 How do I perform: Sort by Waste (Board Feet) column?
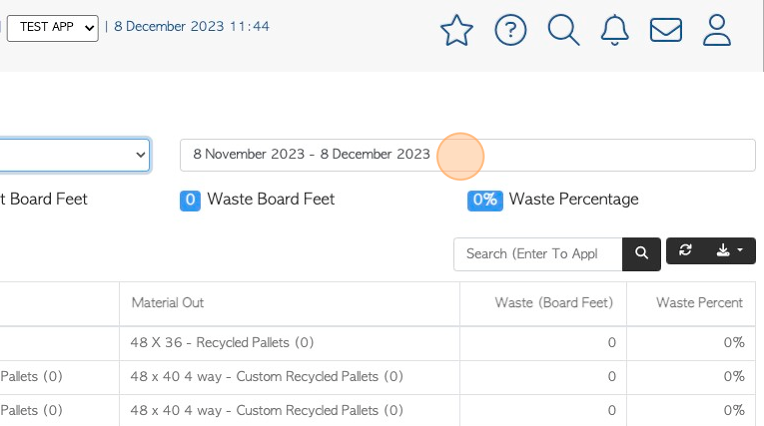pyautogui.click(x=554, y=303)
